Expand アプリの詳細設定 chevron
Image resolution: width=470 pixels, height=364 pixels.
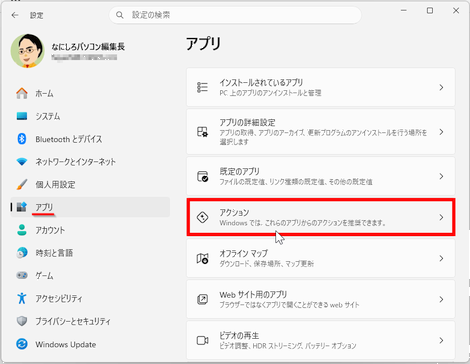[x=441, y=132]
